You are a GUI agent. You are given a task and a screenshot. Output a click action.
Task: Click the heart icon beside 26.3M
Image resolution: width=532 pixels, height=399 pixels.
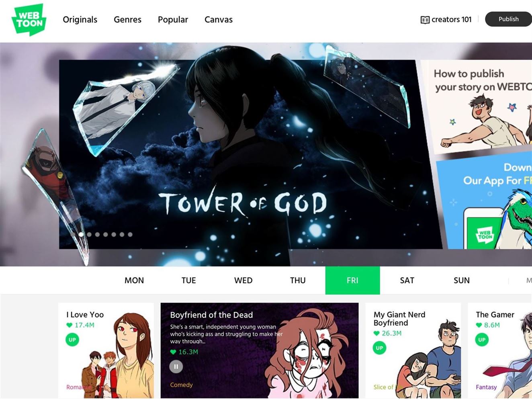pos(376,333)
